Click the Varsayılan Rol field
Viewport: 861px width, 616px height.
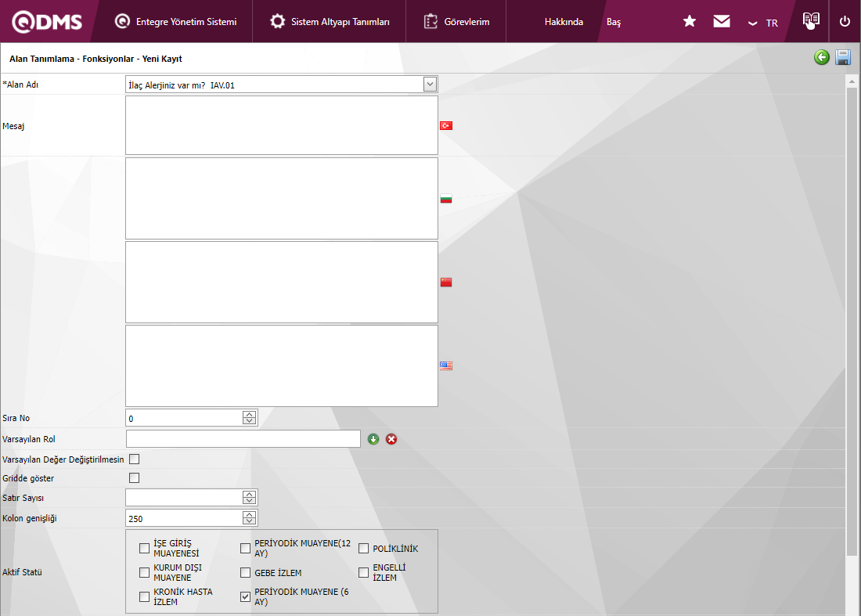[243, 438]
